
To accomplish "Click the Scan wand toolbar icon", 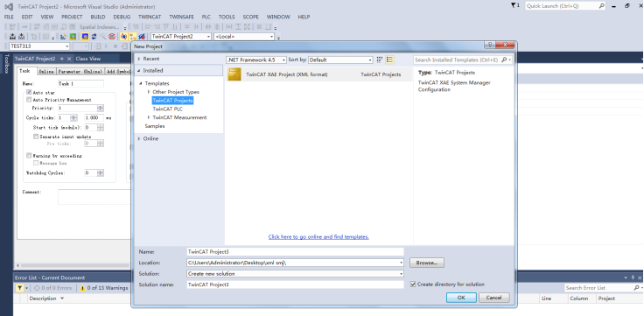I will 102,37.
